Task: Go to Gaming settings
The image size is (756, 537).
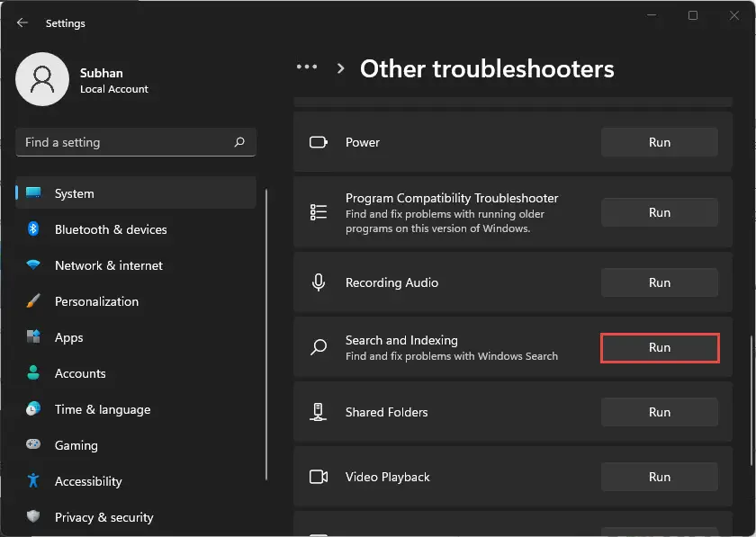Action: point(136,445)
